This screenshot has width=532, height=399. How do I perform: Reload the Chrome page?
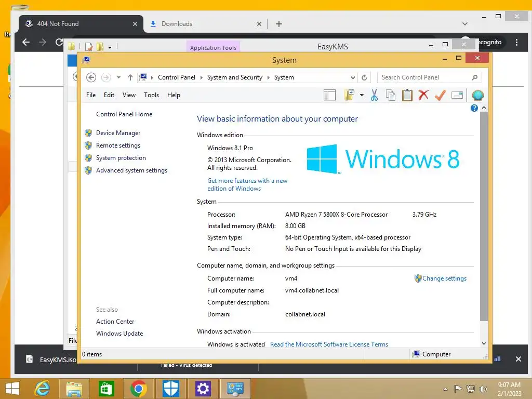click(59, 42)
